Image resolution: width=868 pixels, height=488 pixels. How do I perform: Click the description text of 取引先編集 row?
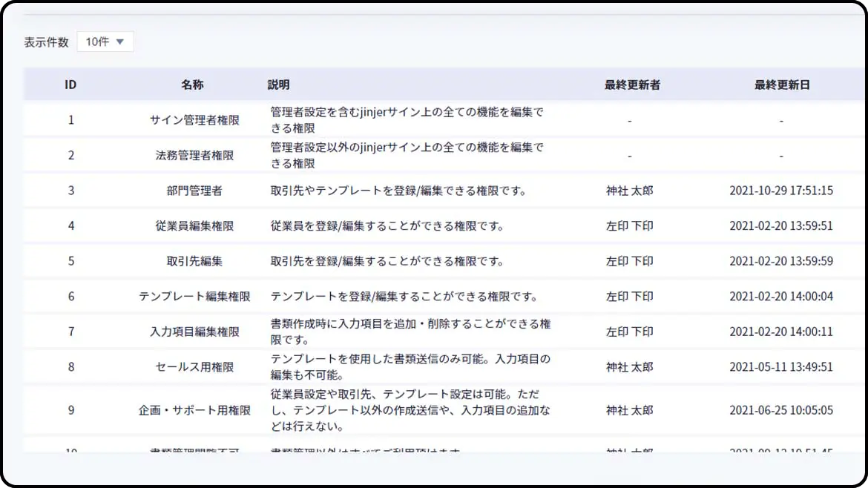(x=387, y=261)
